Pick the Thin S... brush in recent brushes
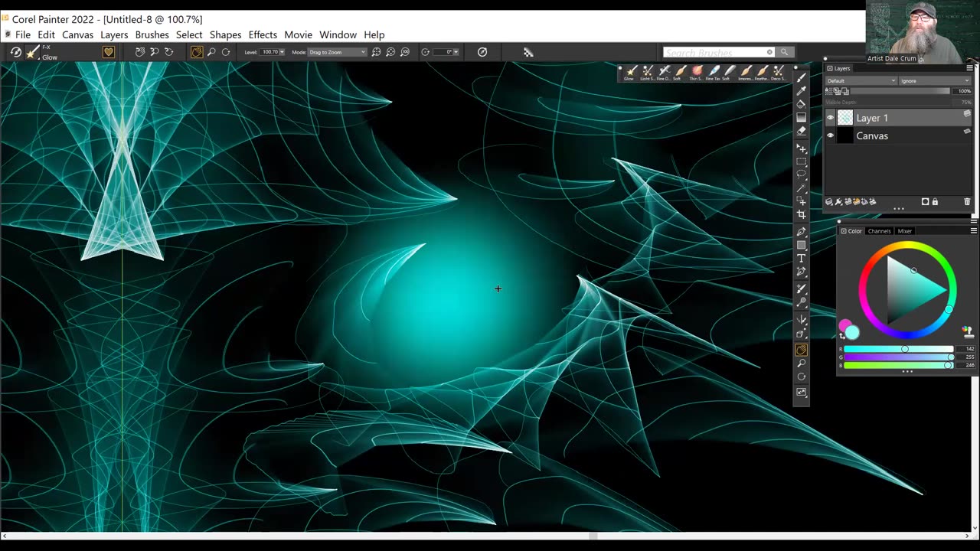Viewport: 980px width, 551px height. [696, 72]
